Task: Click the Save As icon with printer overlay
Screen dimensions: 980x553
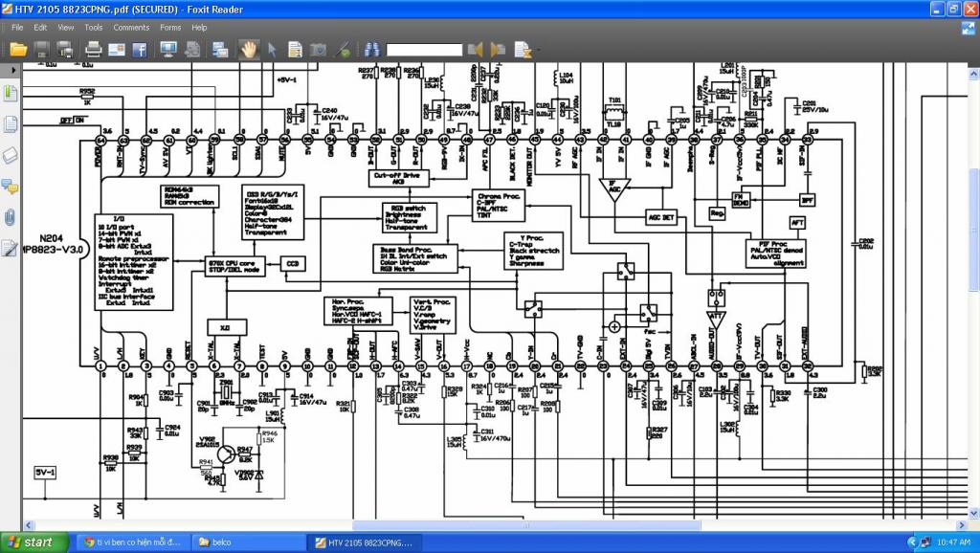Action: pyautogui.click(x=64, y=50)
